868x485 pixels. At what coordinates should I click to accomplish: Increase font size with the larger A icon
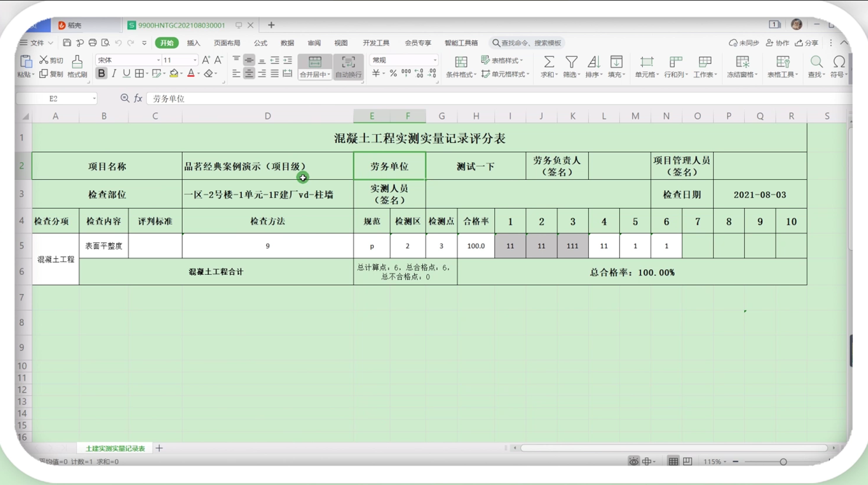(206, 60)
